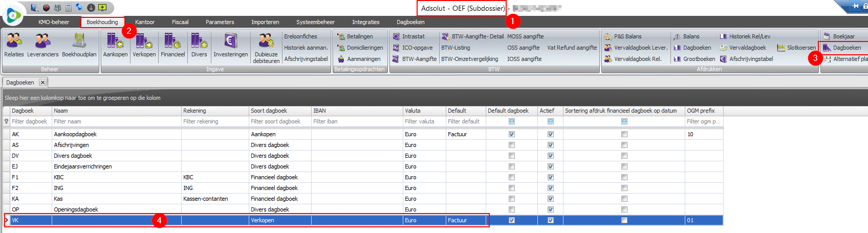Click the Filter valuta input field
The image size is (868, 233).
click(x=424, y=121)
